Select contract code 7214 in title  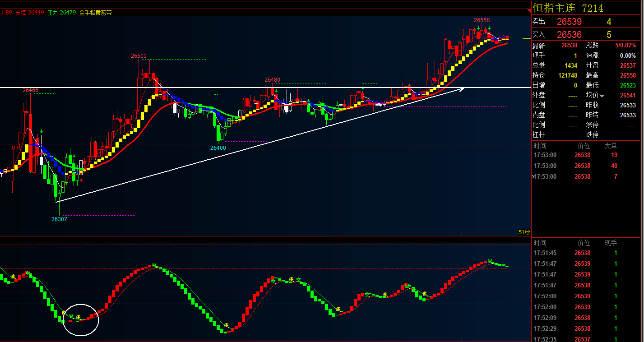[593, 8]
